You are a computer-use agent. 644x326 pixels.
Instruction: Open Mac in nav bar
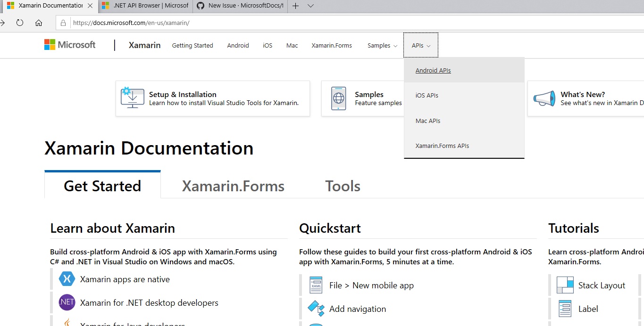click(x=292, y=46)
